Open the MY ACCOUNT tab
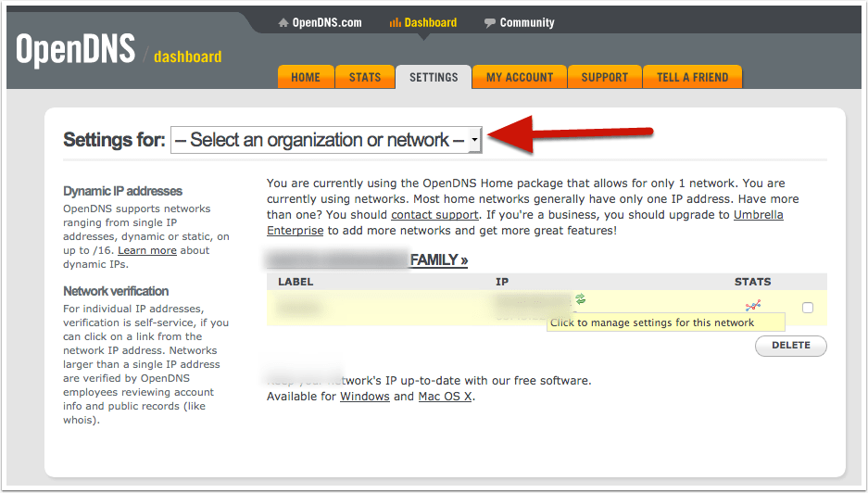 [x=520, y=77]
